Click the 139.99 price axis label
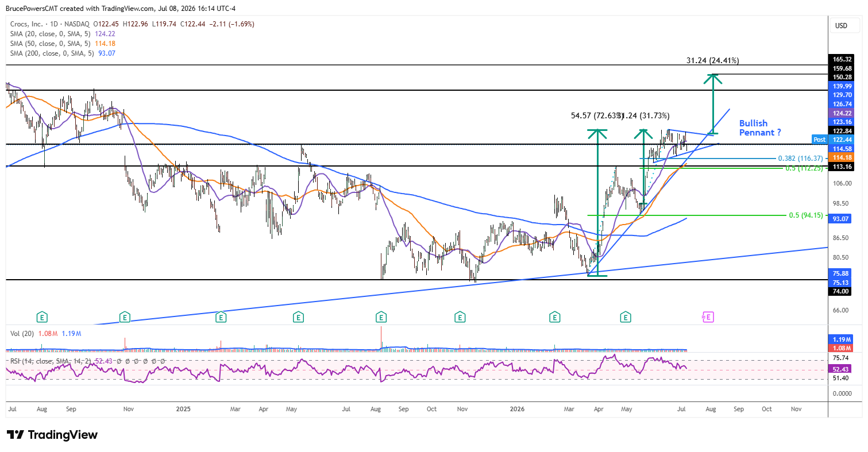This screenshot has width=868, height=452. pos(841,86)
